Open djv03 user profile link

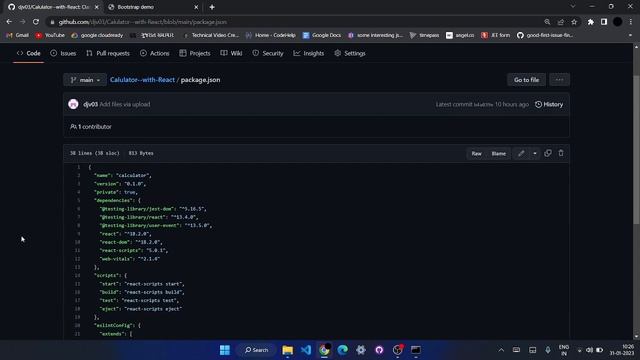[91, 104]
